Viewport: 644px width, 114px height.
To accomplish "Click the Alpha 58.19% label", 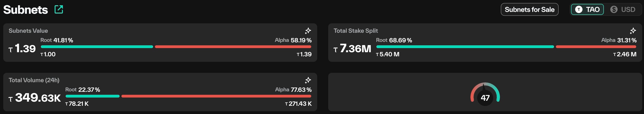I will (x=293, y=40).
